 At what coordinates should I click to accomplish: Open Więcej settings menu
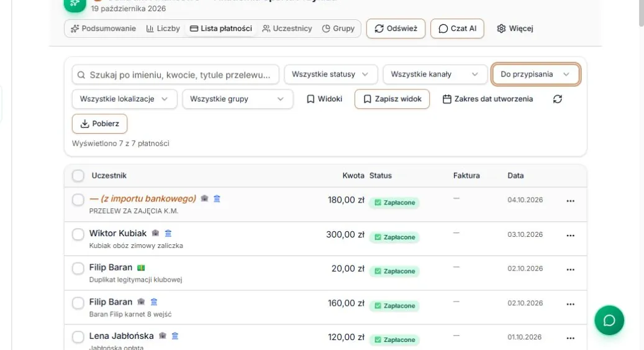pos(515,29)
